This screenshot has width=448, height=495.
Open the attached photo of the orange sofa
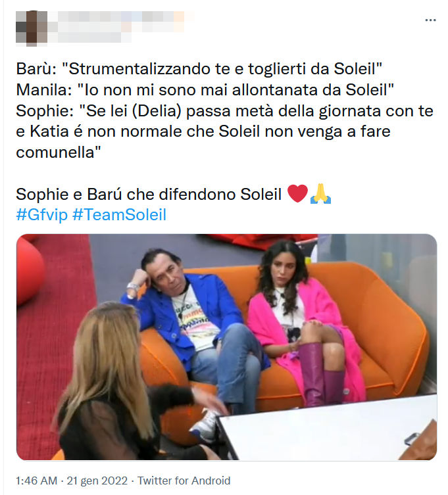click(226, 347)
